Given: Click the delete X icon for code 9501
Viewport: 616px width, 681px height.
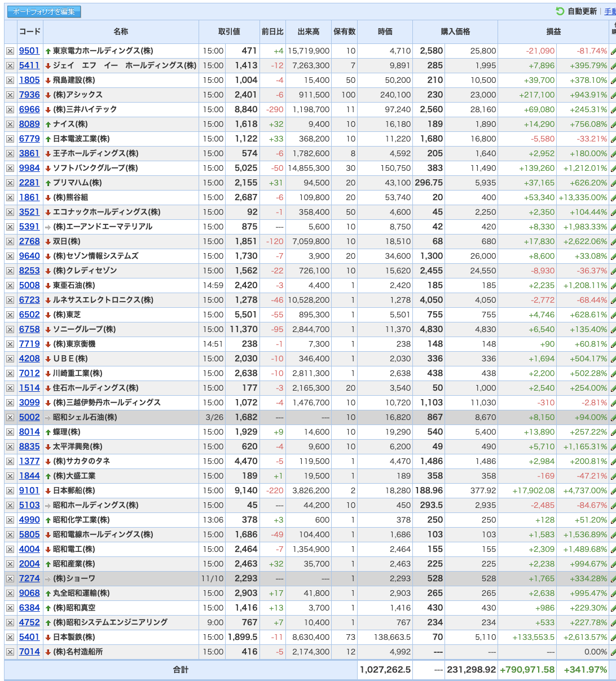Looking at the screenshot, I should point(10,51).
